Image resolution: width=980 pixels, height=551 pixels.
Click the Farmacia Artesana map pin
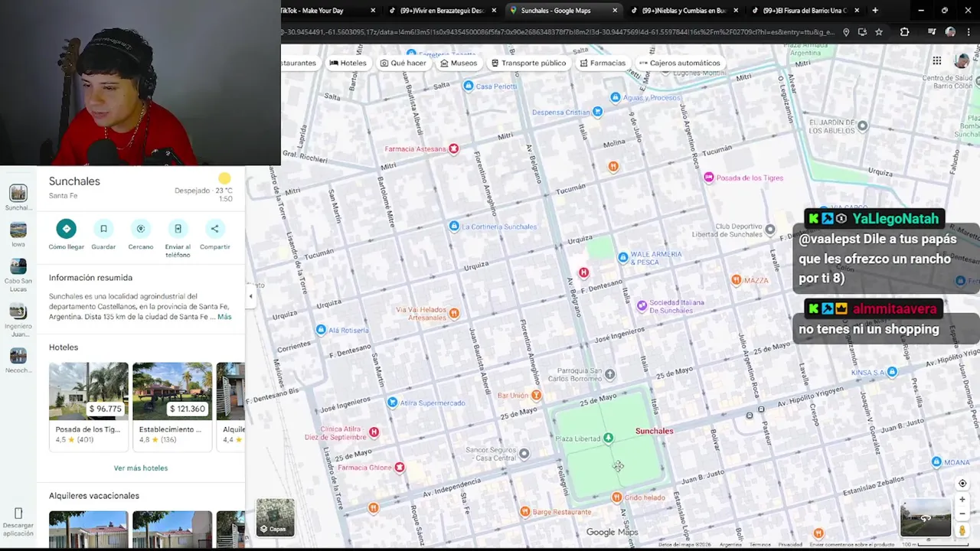[453, 148]
